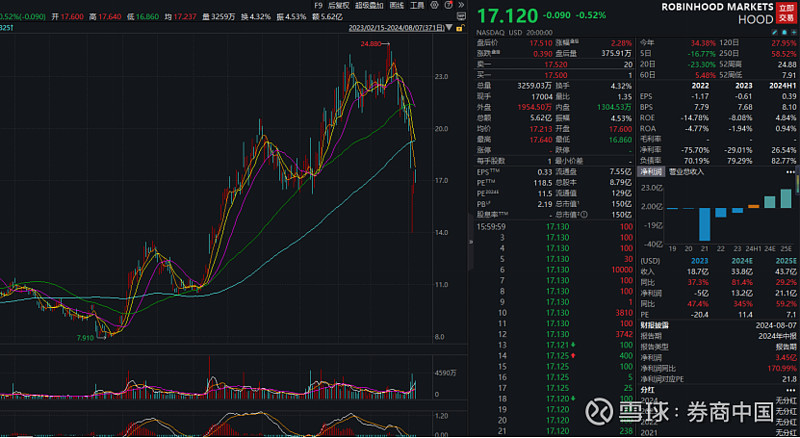The height and width of the screenshot is (438, 800).
Task: Click the ROBINHOOD MARKETS stock name
Action: pyautogui.click(x=717, y=7)
